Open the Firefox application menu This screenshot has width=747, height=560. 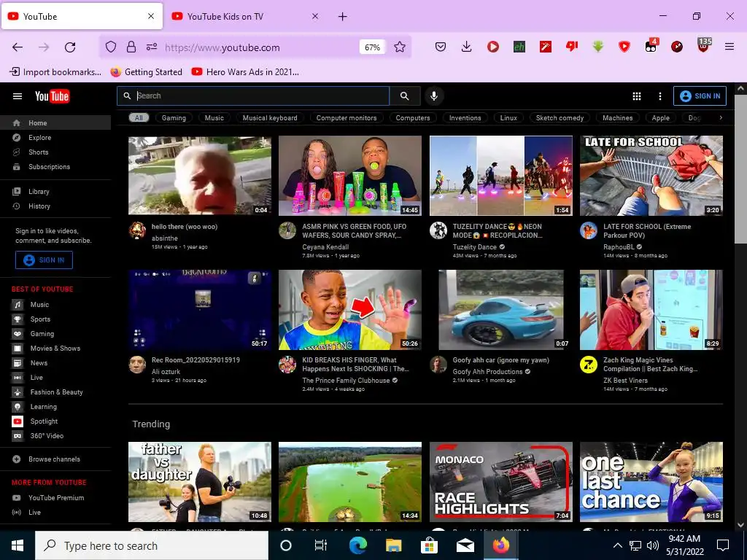pos(729,47)
